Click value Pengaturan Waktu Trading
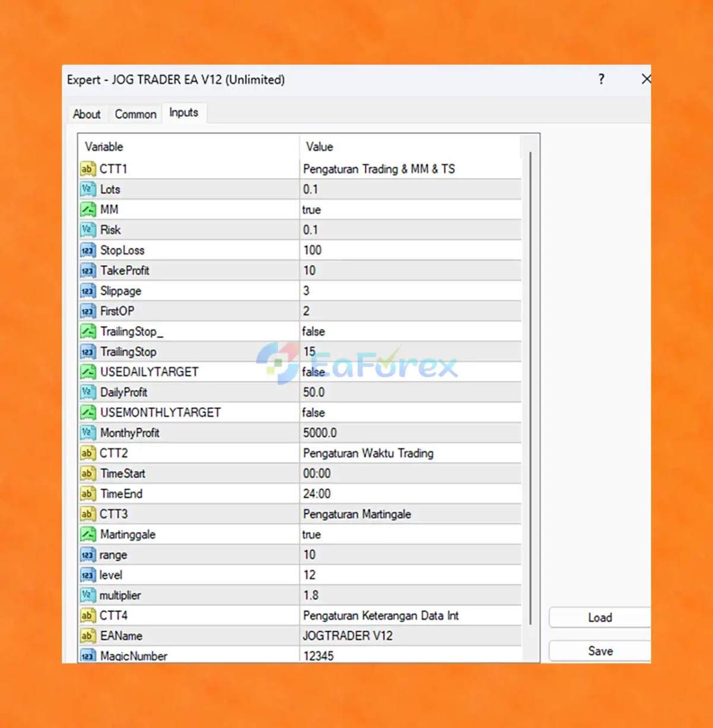 tap(368, 453)
